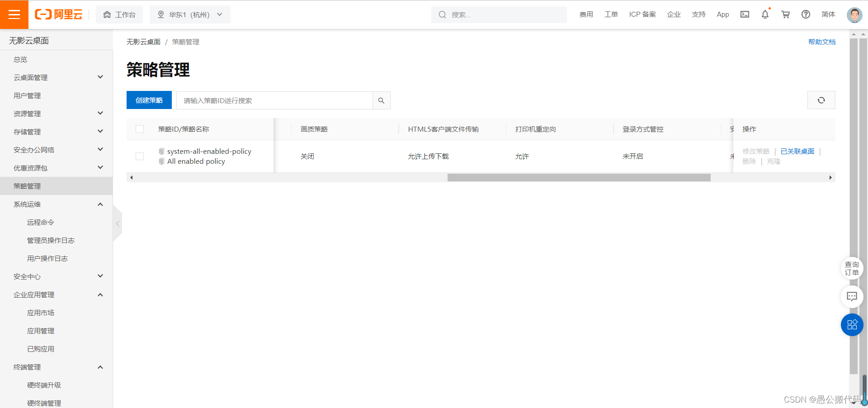Copy the system-all-enabled-policy ID
The width and height of the screenshot is (868, 408).
click(x=161, y=151)
